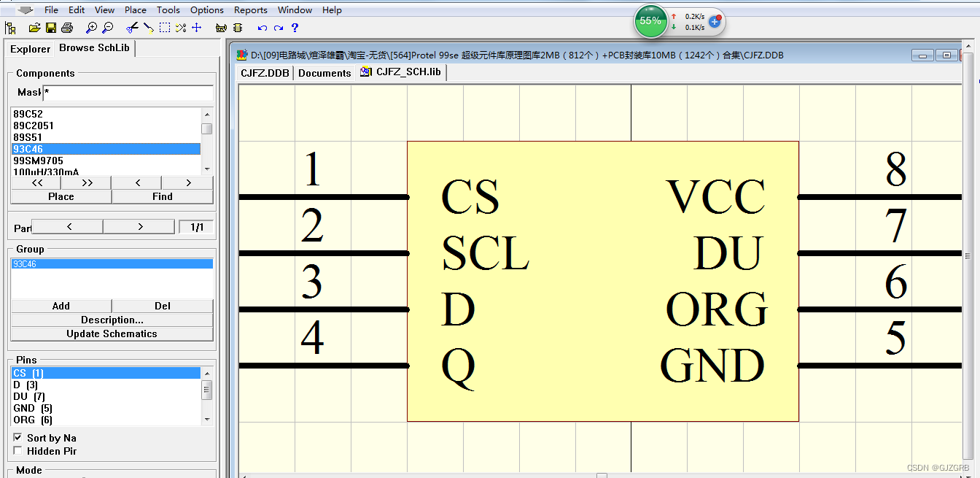Click the Update Schematics button

tap(112, 334)
